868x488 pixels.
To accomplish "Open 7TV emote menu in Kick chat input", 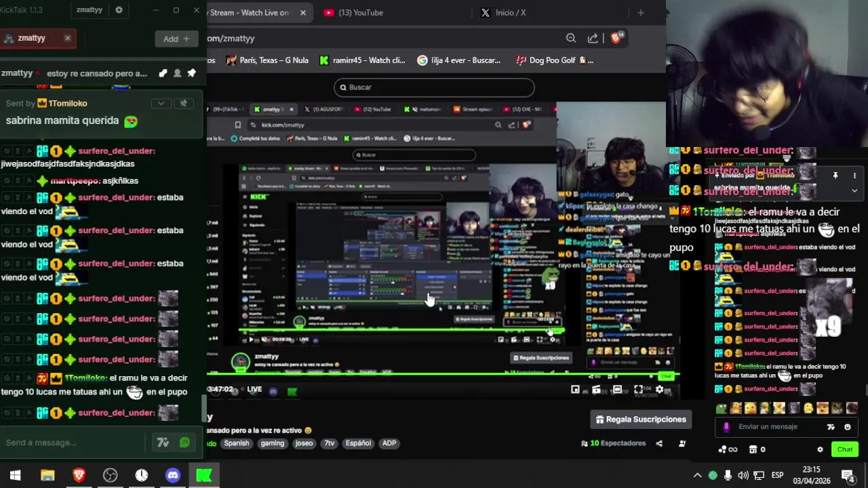I will pos(831,427).
